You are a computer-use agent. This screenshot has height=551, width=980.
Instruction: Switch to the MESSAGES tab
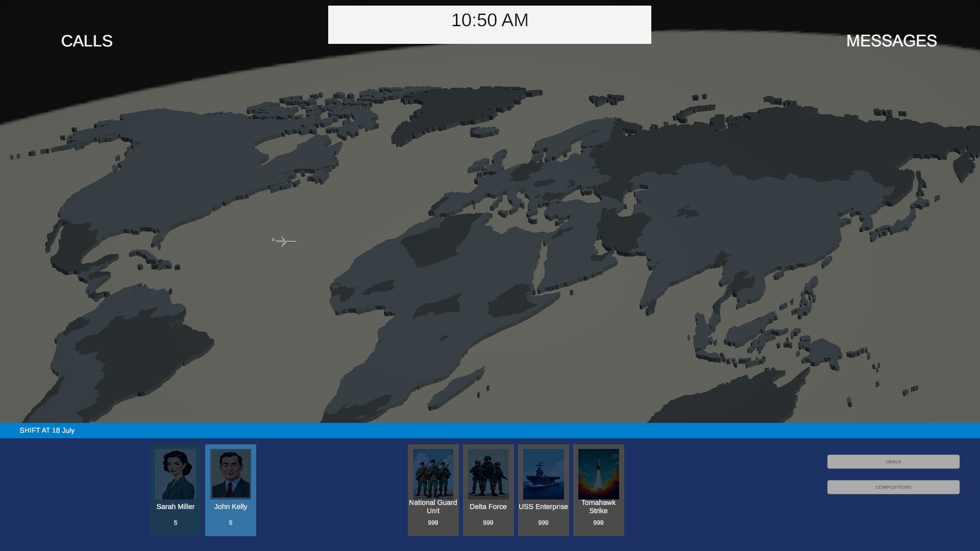891,41
